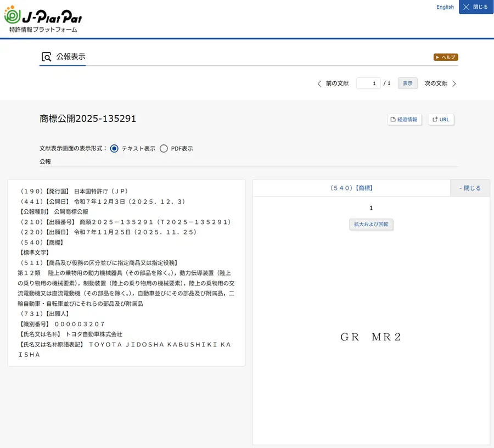
Task: Go to previous document 前の文献
Action: click(x=337, y=83)
